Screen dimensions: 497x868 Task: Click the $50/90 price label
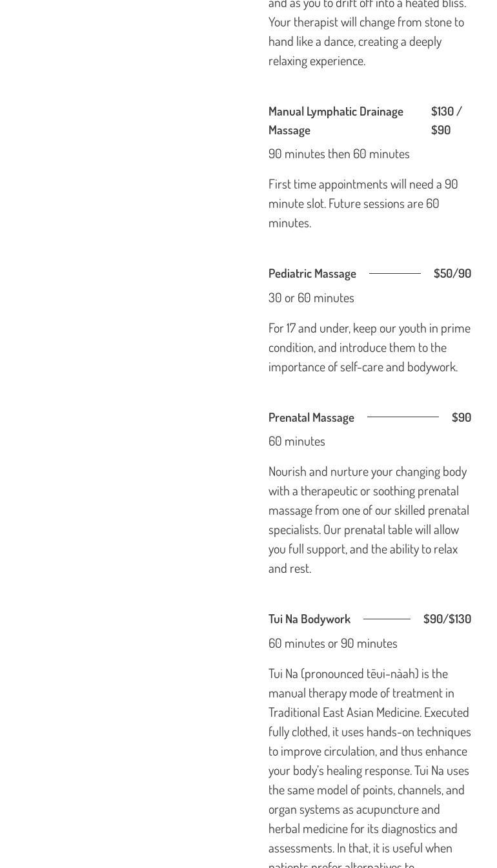point(452,273)
